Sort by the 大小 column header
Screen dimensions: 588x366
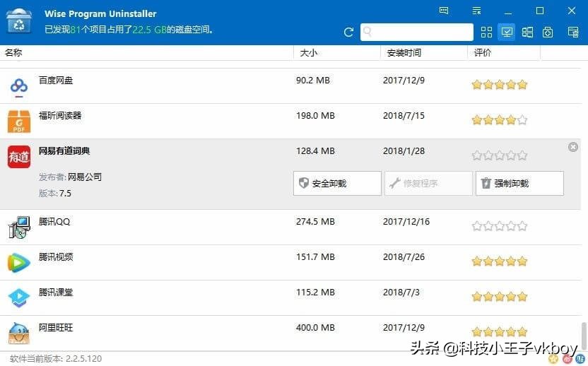point(309,53)
